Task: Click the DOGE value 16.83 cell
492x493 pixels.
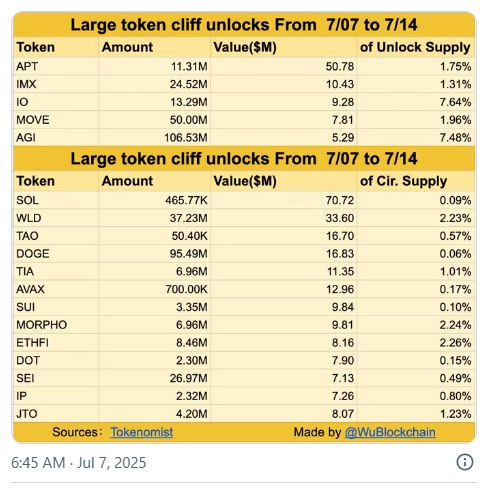Action: point(284,254)
